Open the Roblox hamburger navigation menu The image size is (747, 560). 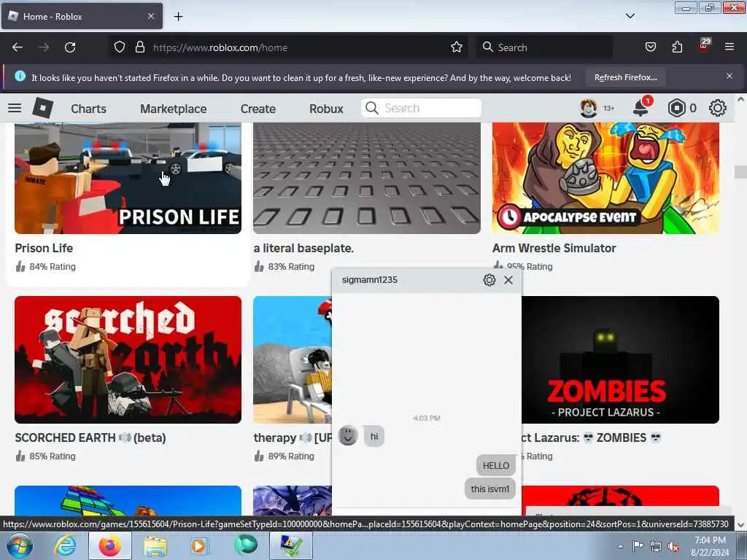point(15,108)
